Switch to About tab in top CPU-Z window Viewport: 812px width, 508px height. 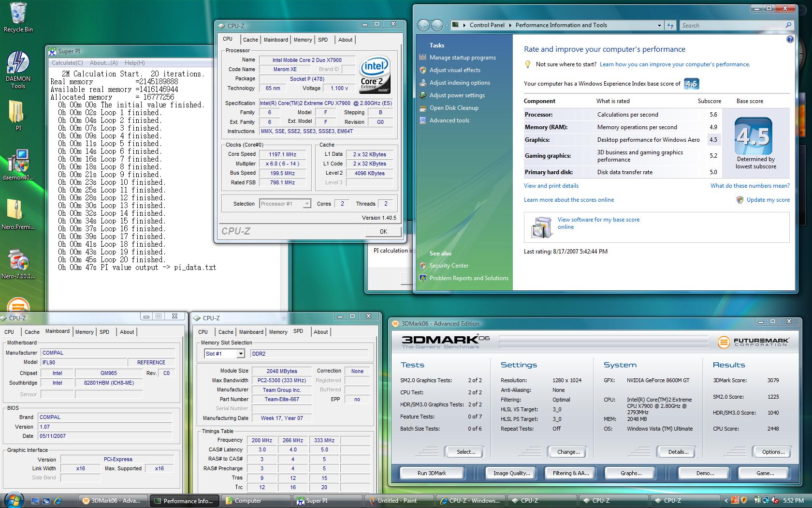click(x=345, y=40)
